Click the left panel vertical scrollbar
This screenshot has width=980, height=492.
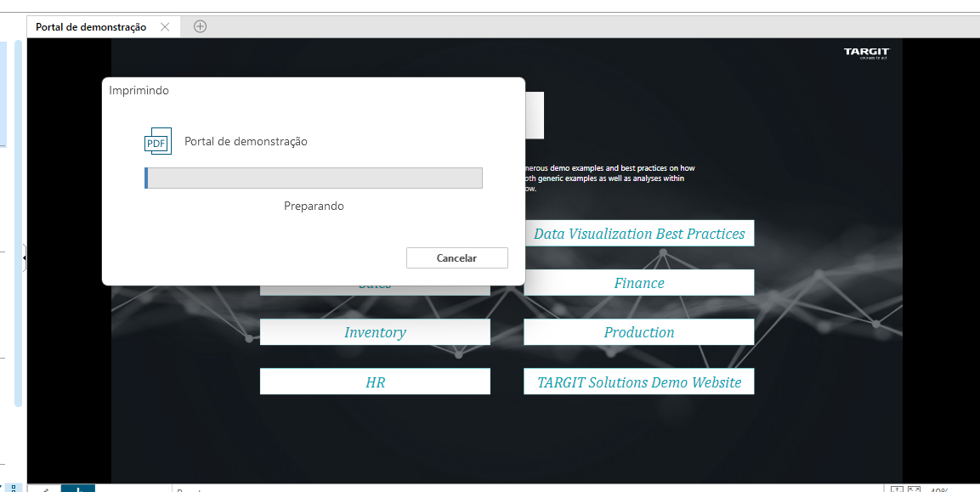point(18,223)
